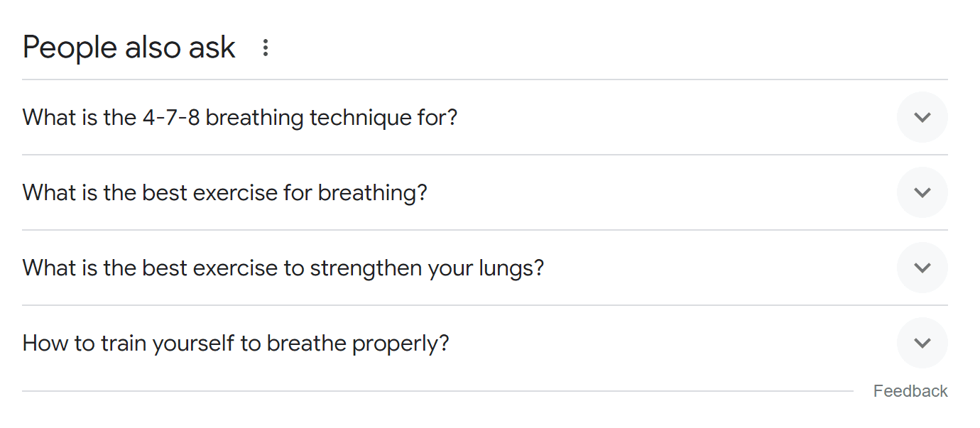980x428 pixels.
Task: Show more options via vertical ellipsis icon
Action: (265, 48)
